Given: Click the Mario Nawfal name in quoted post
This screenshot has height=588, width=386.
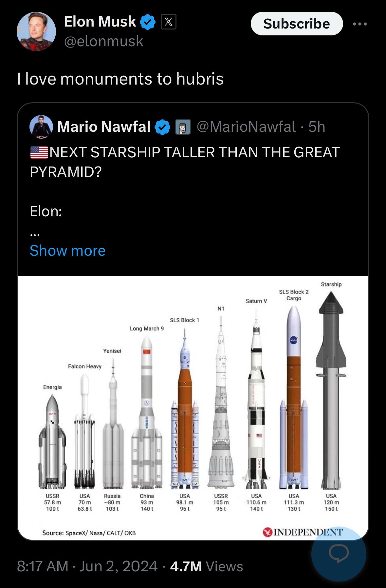Looking at the screenshot, I should tap(104, 127).
